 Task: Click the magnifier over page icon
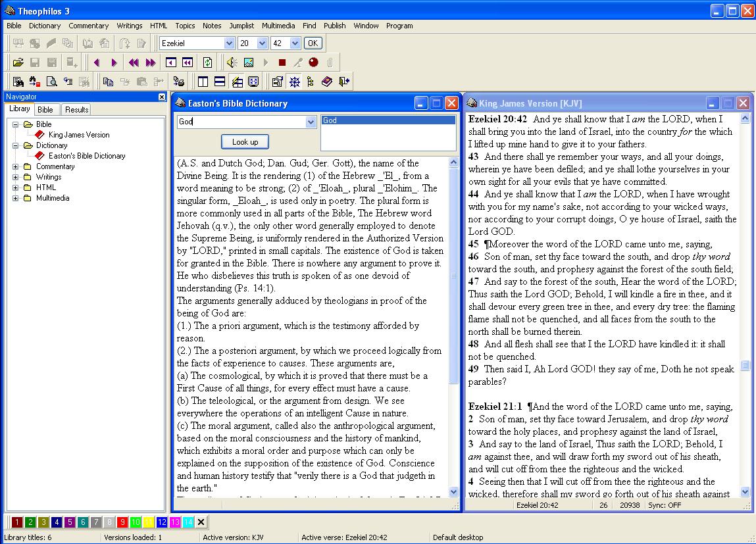click(x=51, y=82)
